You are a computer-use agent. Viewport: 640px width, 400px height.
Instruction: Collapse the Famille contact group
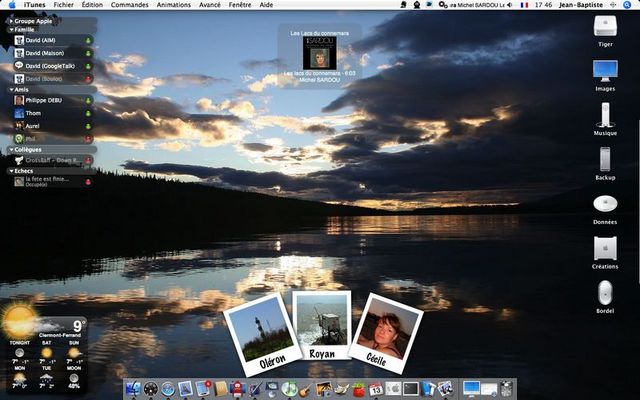(x=11, y=30)
